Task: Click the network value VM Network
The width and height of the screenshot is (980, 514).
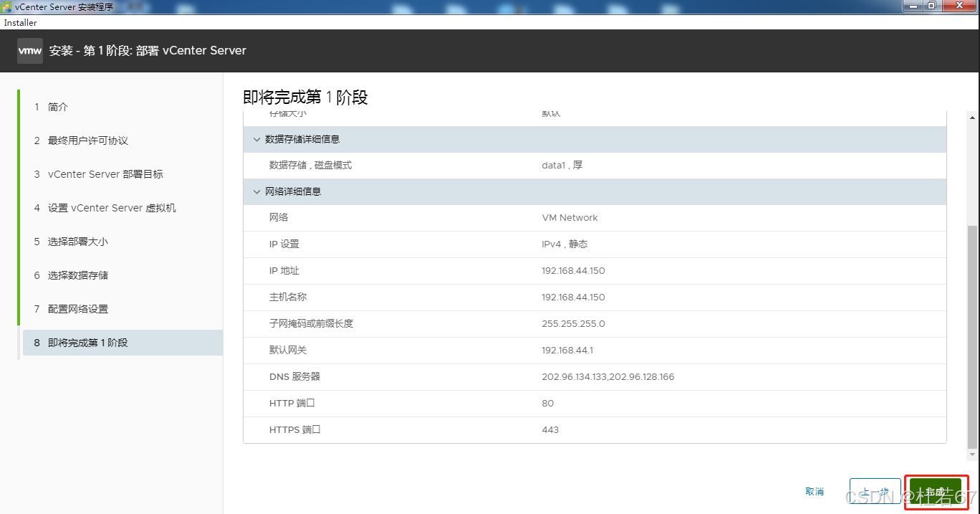Action: coord(570,218)
